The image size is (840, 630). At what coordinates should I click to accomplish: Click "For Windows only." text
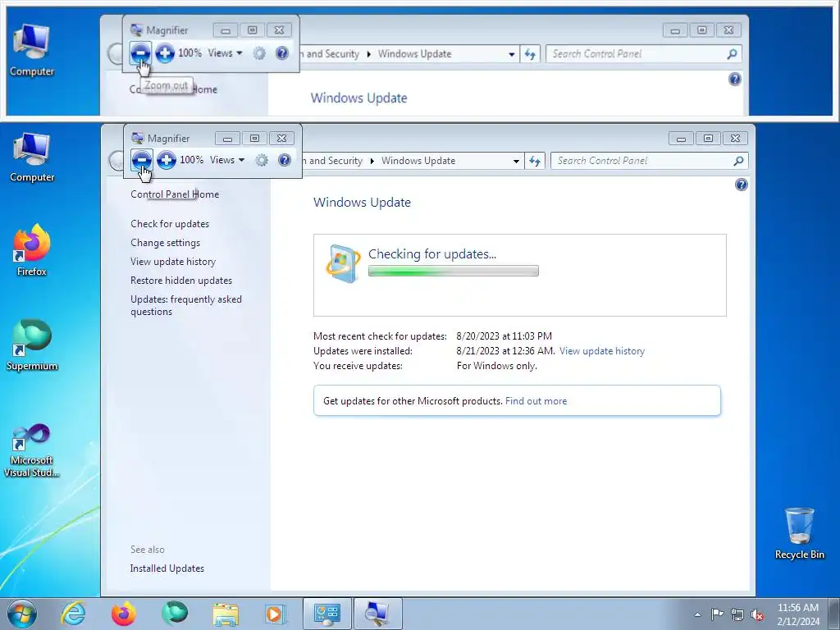[496, 366]
